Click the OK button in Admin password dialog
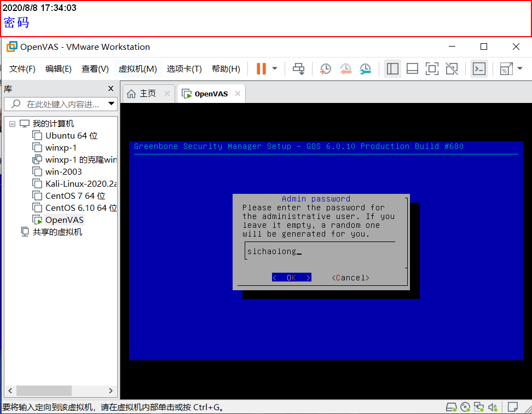The width and height of the screenshot is (532, 414). click(x=291, y=278)
